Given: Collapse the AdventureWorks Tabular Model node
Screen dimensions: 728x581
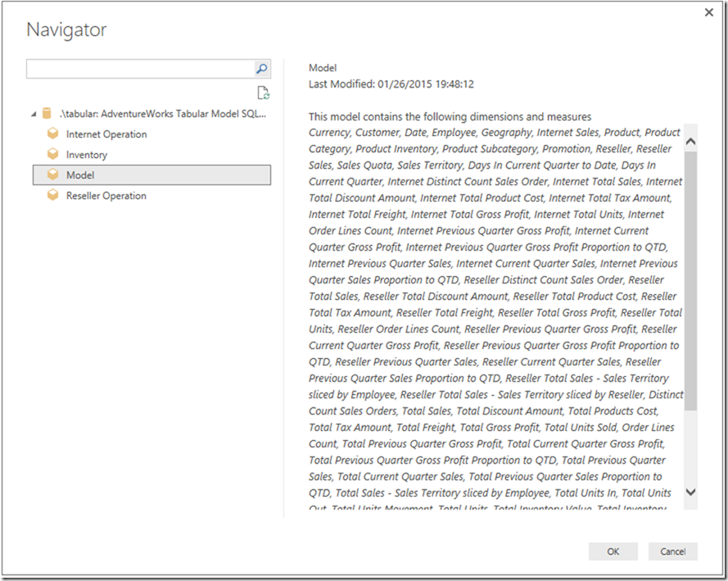Looking at the screenshot, I should coord(34,114).
